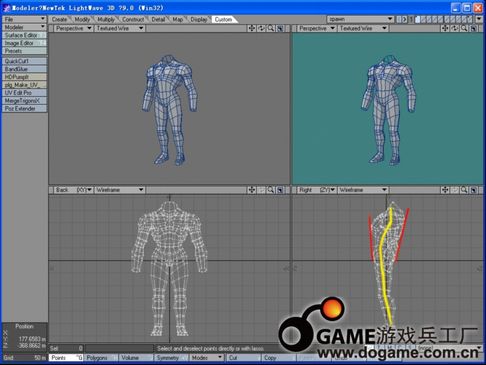The image size is (486, 365).
Task: Open the Image Editor
Action: [x=24, y=43]
